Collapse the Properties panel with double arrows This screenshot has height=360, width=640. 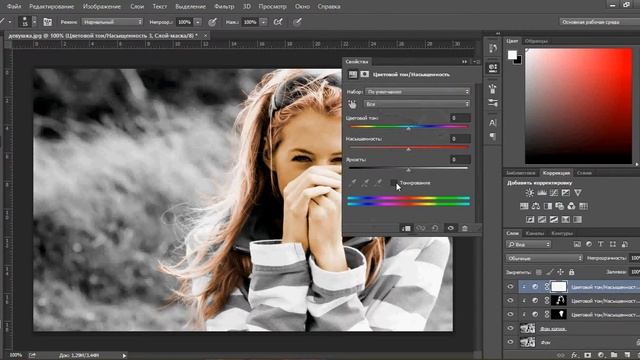(464, 62)
